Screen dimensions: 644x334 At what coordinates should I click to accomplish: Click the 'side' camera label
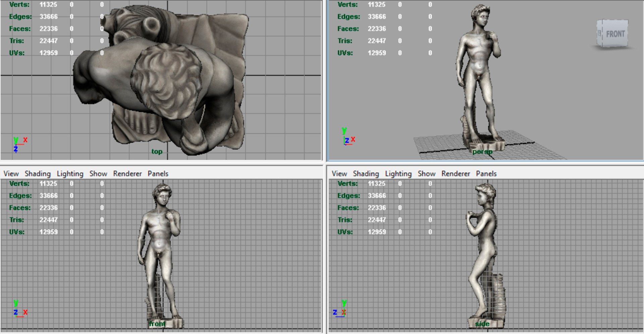482,324
